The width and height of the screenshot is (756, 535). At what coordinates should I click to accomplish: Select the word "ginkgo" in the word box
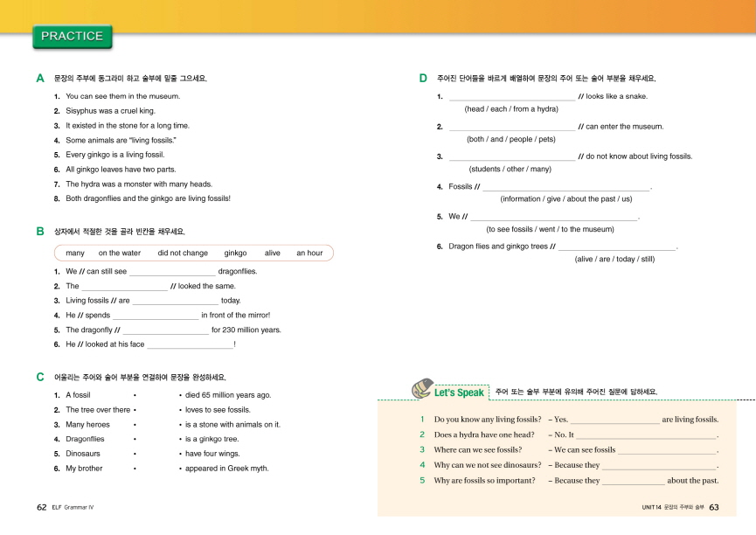tap(235, 253)
